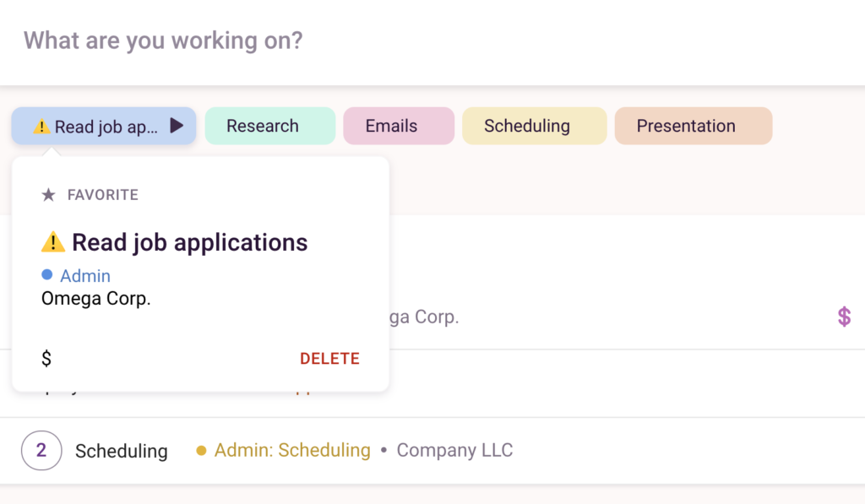Screen dimensions: 865x504
Task: Select the Emails favorite chip
Action: click(391, 126)
